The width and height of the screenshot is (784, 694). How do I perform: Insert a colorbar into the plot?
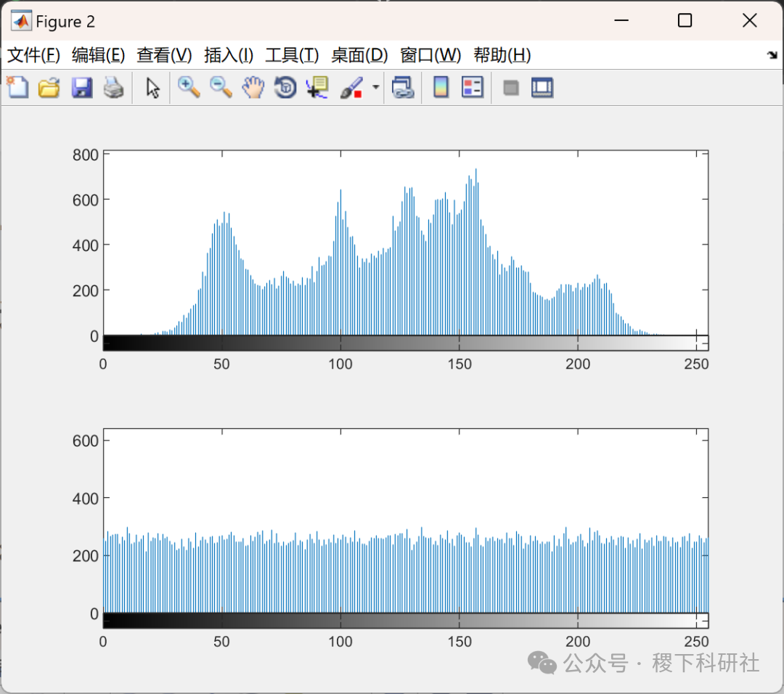point(440,87)
